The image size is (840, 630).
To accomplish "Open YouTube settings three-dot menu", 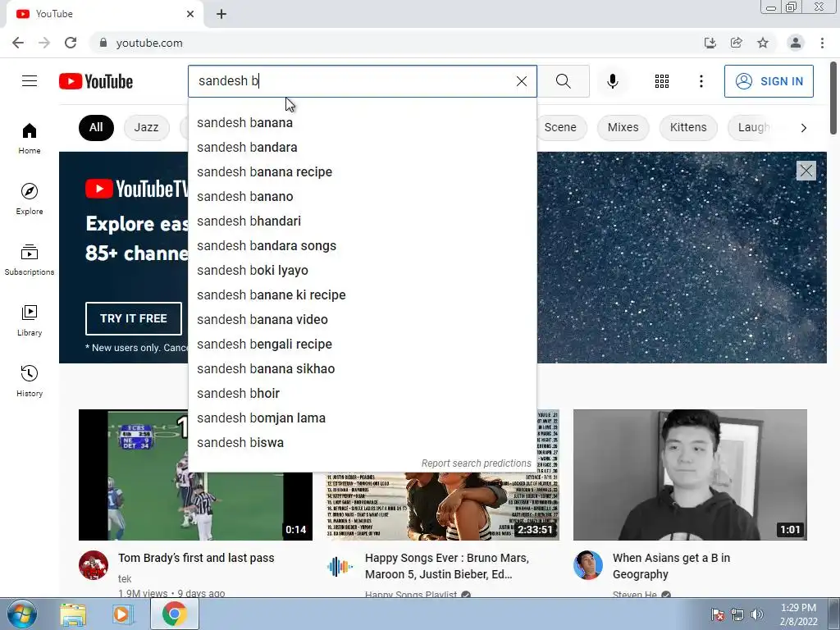I will (x=701, y=81).
